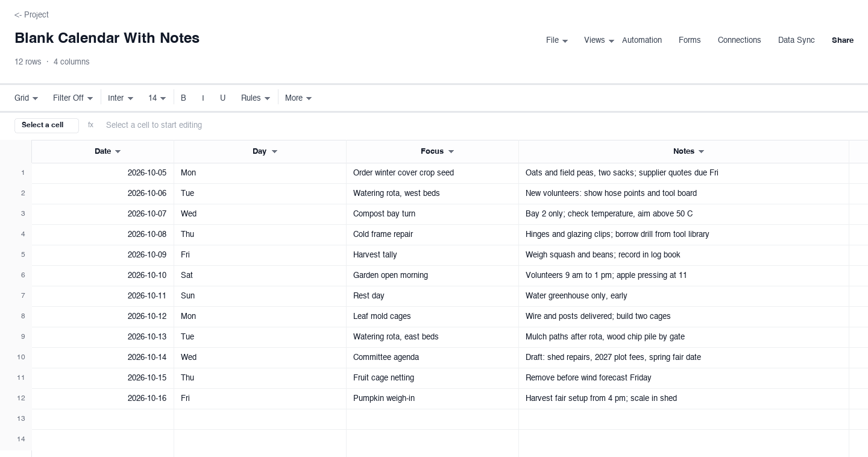Viewport: 868px width, 457px height.
Task: Open the Grid view dropdown
Action: pos(27,98)
